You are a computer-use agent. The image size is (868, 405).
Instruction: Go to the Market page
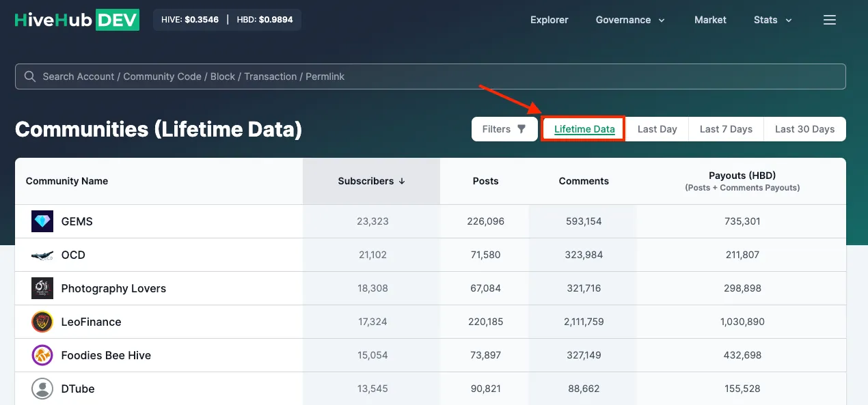[710, 20]
